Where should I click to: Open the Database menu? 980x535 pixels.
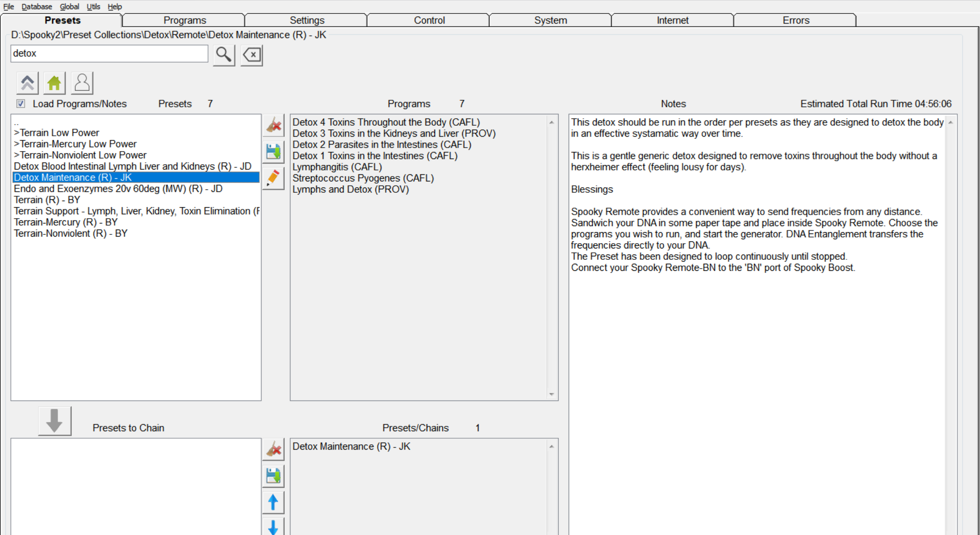pyautogui.click(x=37, y=7)
